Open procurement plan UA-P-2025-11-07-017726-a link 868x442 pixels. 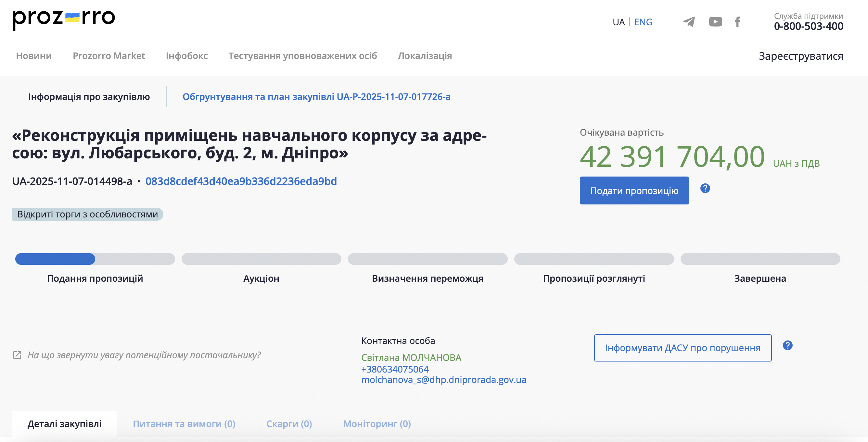[316, 97]
